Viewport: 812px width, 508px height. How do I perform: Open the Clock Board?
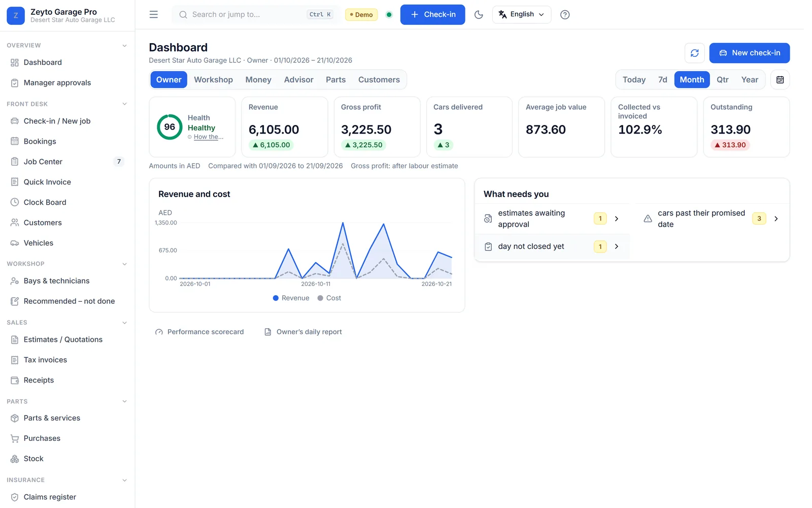[x=67, y=202]
